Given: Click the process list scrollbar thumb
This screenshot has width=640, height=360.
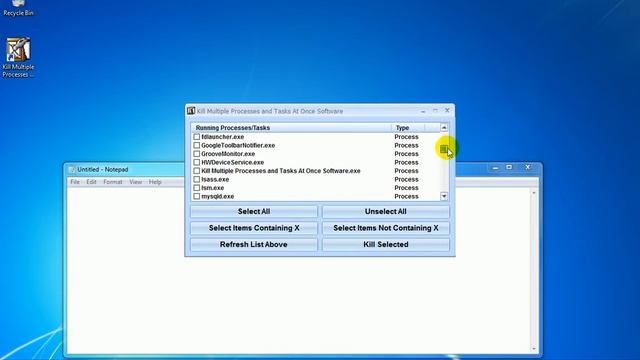Looking at the screenshot, I should pos(444,149).
